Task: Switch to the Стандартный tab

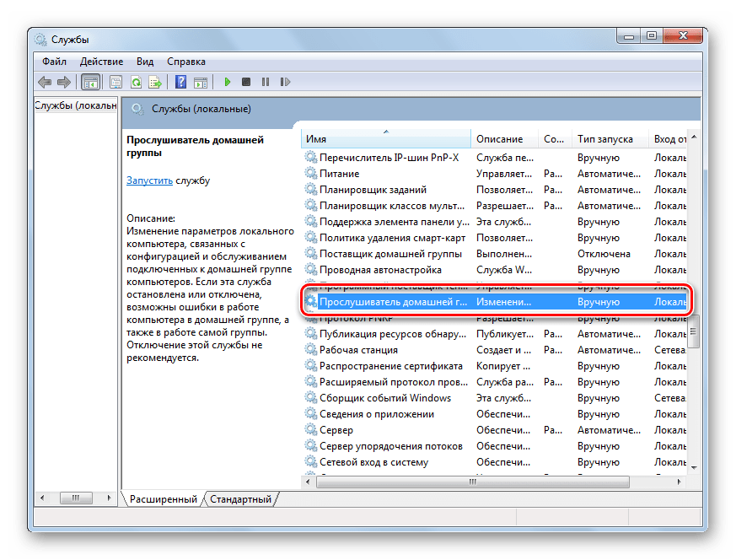Action: [241, 499]
